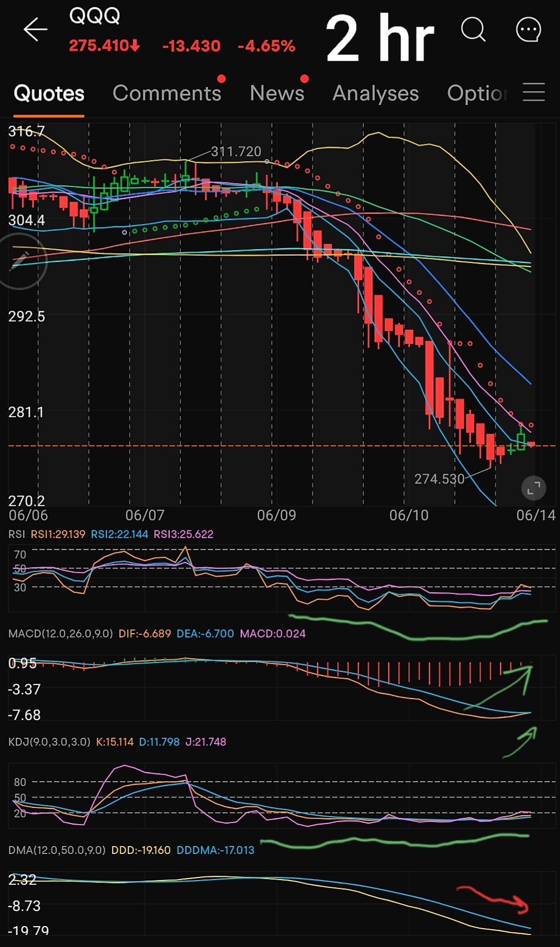Tap the D:11.798 value
The image size is (560, 947).
[x=159, y=742]
